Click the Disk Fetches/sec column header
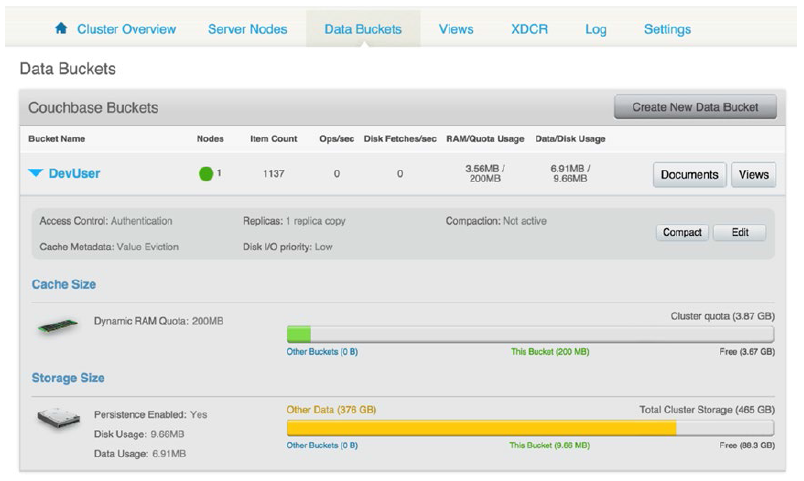The width and height of the screenshot is (804, 481). click(400, 138)
